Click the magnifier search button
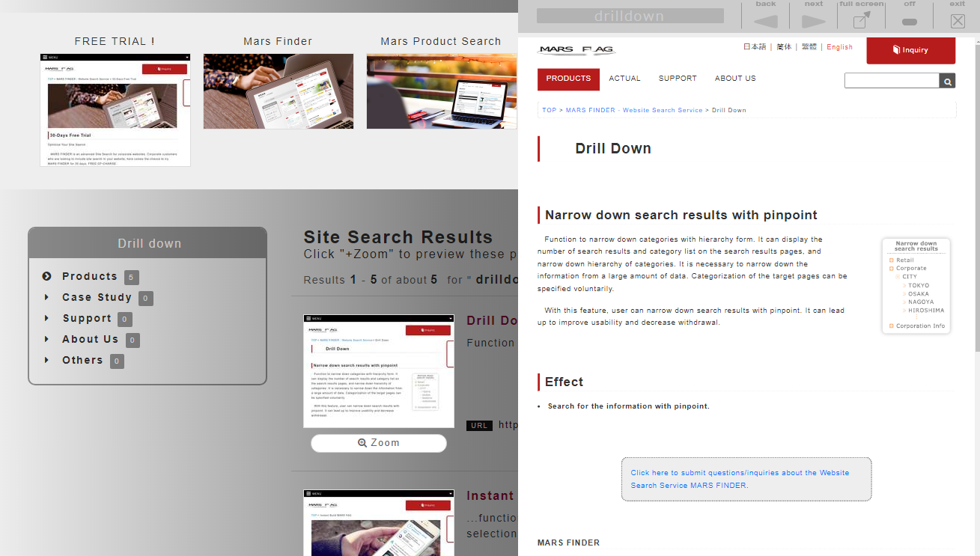This screenshot has width=980, height=556. [948, 81]
